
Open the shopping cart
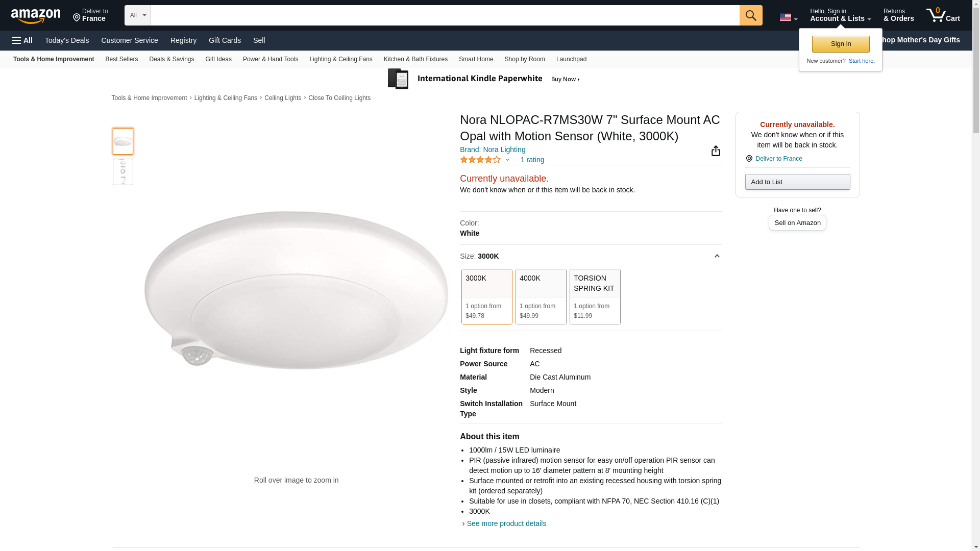point(943,15)
